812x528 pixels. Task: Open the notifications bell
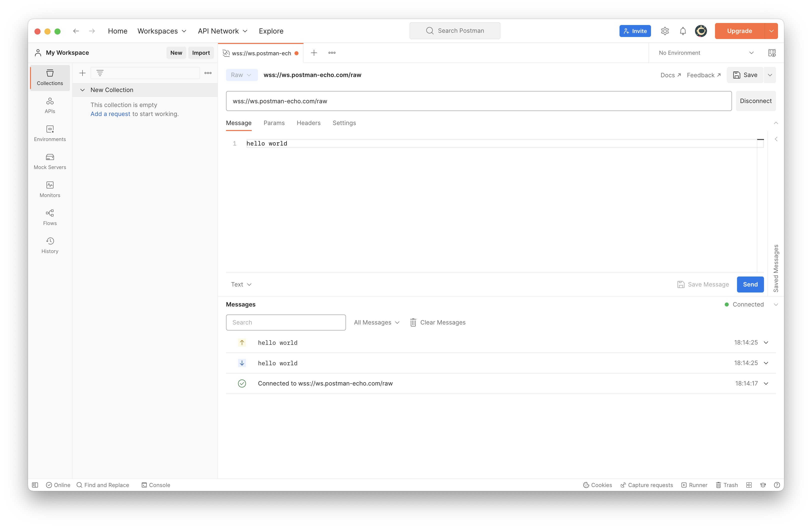click(x=683, y=31)
